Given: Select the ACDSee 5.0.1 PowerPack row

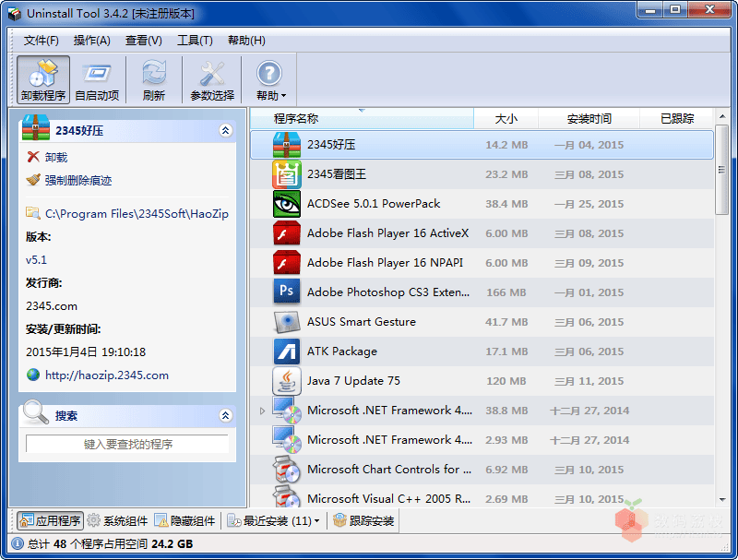Looking at the screenshot, I should coord(482,204).
